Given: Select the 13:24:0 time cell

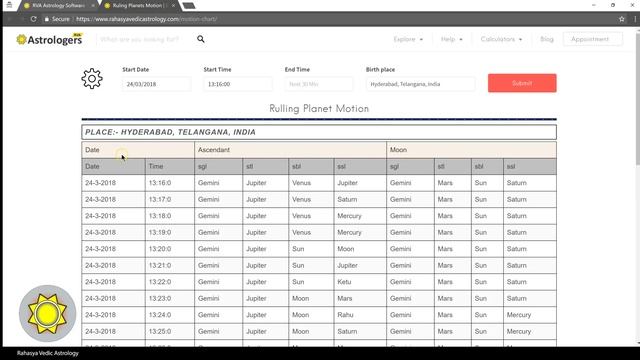Looking at the screenshot, I should click(170, 315).
